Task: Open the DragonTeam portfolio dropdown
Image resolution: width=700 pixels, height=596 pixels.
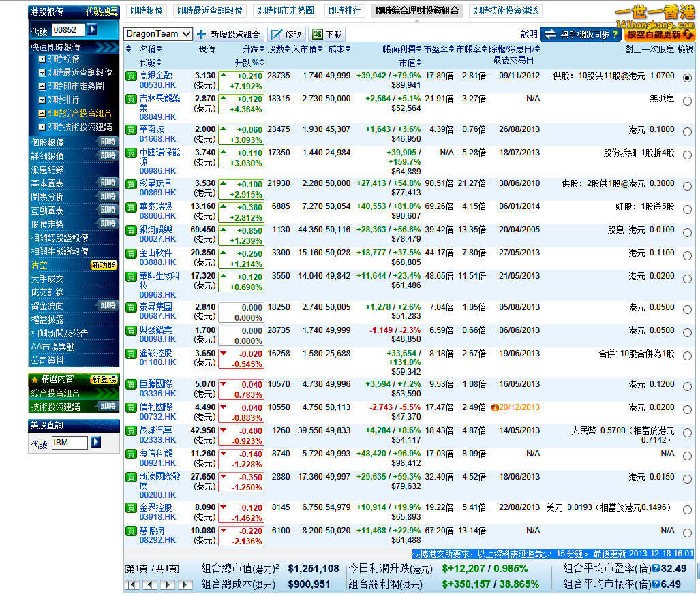Action: [x=157, y=34]
